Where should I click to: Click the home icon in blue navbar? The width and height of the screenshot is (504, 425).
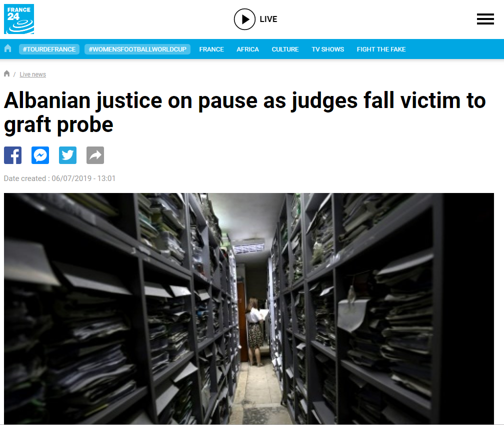click(x=7, y=48)
